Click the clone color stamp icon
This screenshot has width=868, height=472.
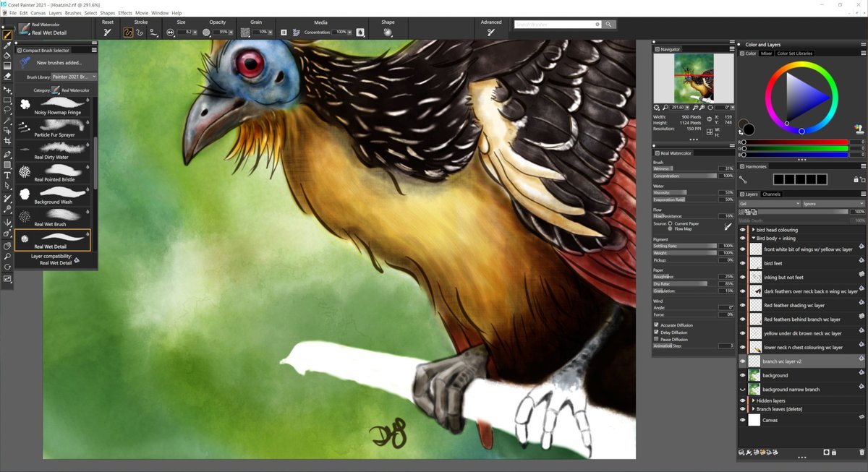click(x=859, y=129)
